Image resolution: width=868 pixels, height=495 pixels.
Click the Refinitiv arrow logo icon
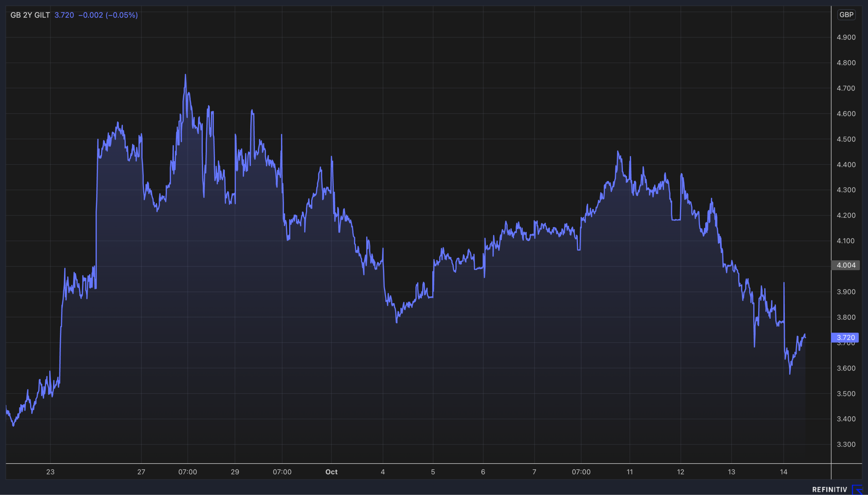click(x=857, y=489)
